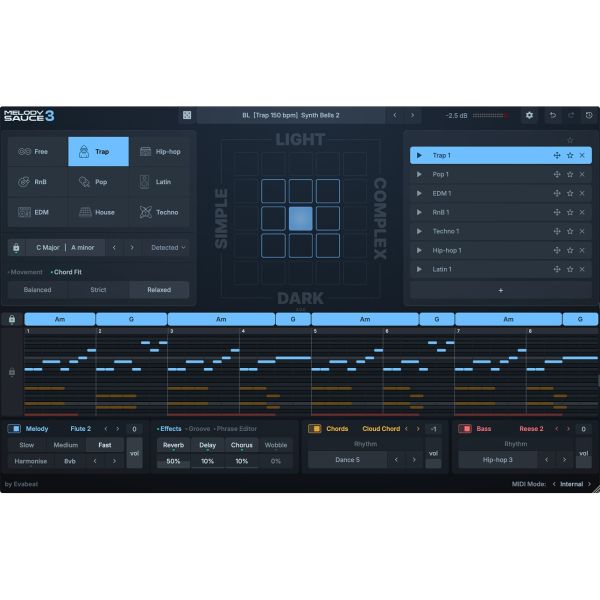Next chord sound after Cloud Chord

418,429
